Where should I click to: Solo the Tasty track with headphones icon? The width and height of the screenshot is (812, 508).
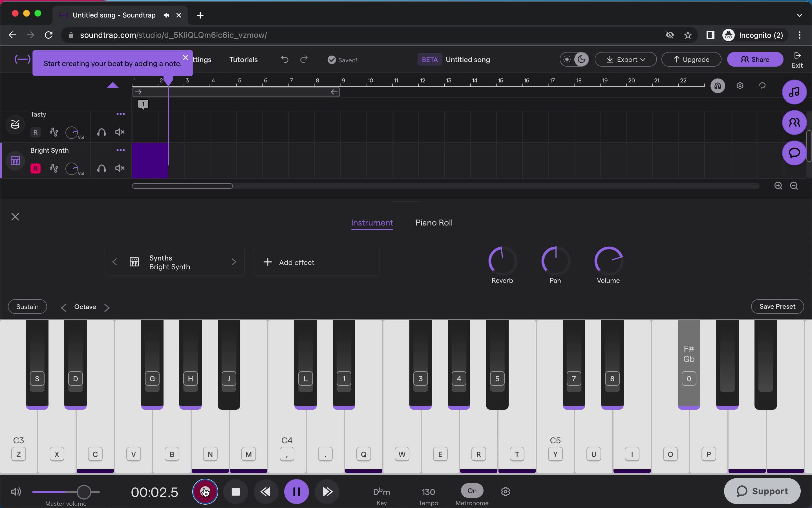click(101, 132)
